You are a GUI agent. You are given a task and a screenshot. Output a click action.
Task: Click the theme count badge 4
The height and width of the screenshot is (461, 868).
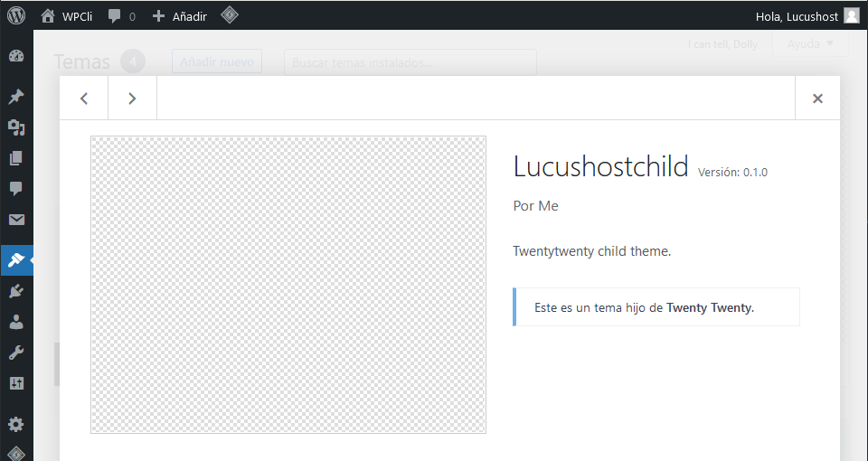tap(133, 61)
